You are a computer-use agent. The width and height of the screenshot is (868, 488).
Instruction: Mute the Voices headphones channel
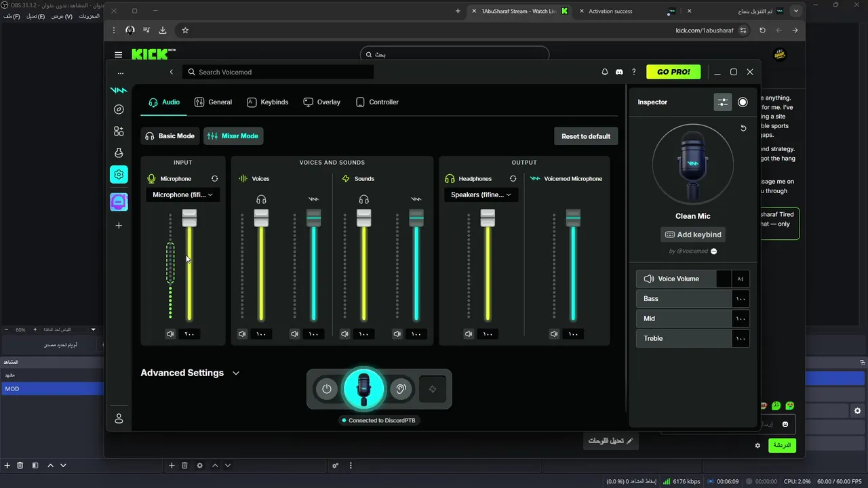click(242, 333)
